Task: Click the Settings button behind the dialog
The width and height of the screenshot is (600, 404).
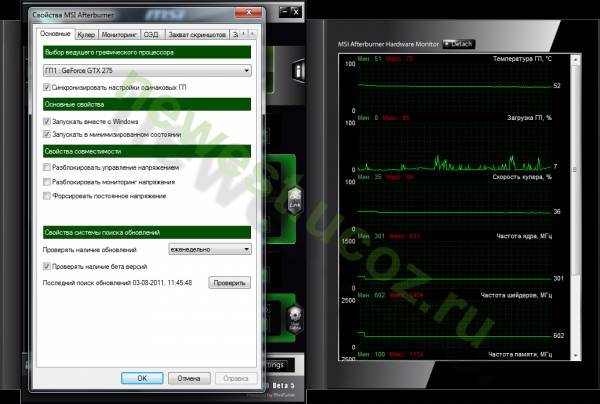Action: click(280, 365)
